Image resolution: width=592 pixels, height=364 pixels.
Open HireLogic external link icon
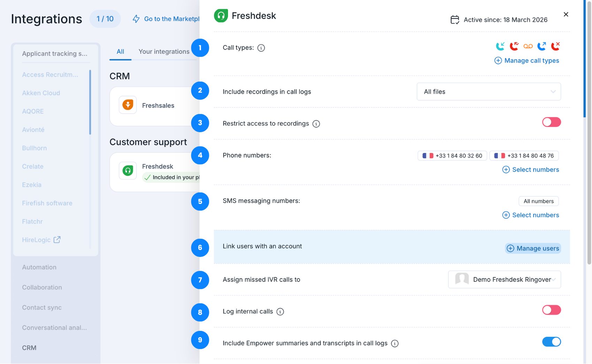(x=57, y=240)
